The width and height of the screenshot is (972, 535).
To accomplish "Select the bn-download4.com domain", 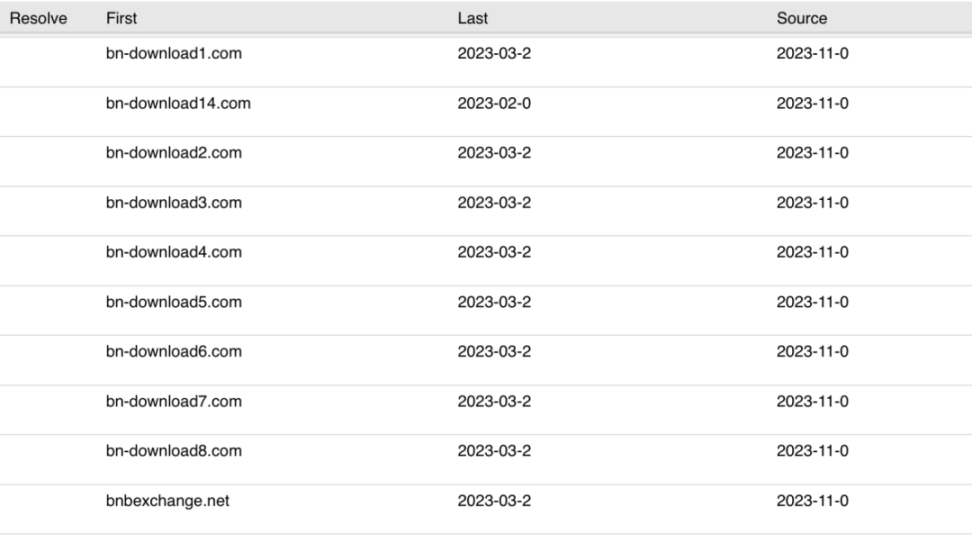I will [173, 252].
